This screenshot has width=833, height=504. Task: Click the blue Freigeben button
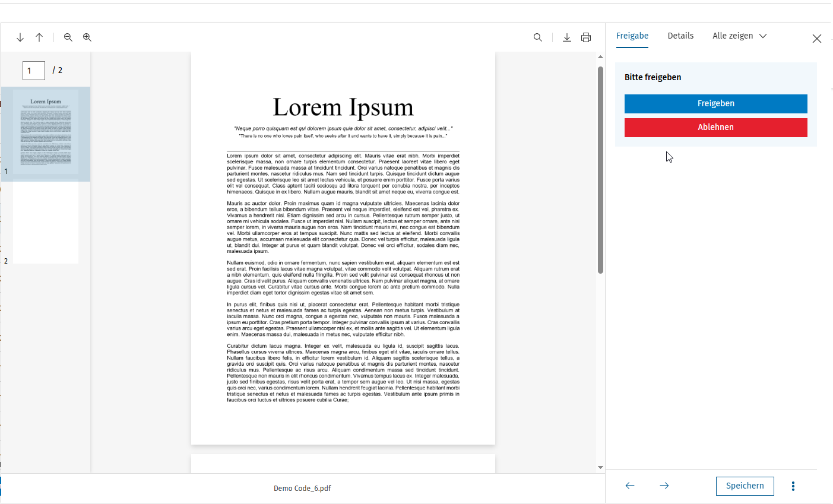click(716, 104)
